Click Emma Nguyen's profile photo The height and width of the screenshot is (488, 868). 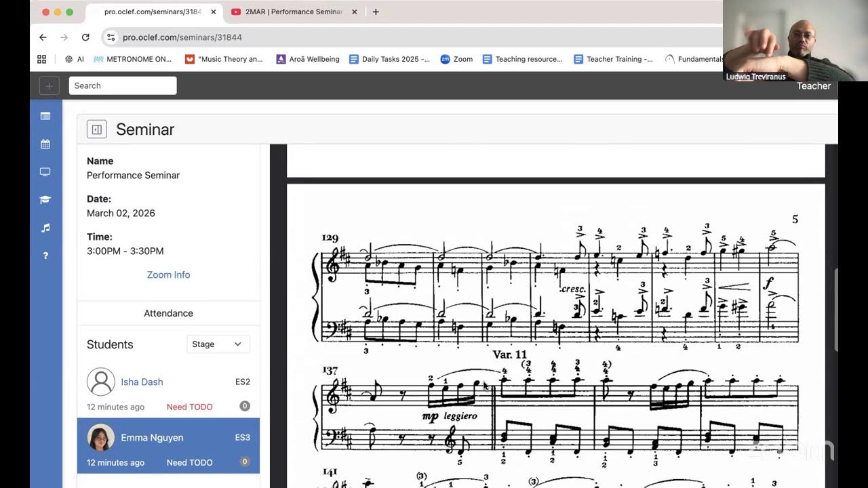(x=101, y=437)
